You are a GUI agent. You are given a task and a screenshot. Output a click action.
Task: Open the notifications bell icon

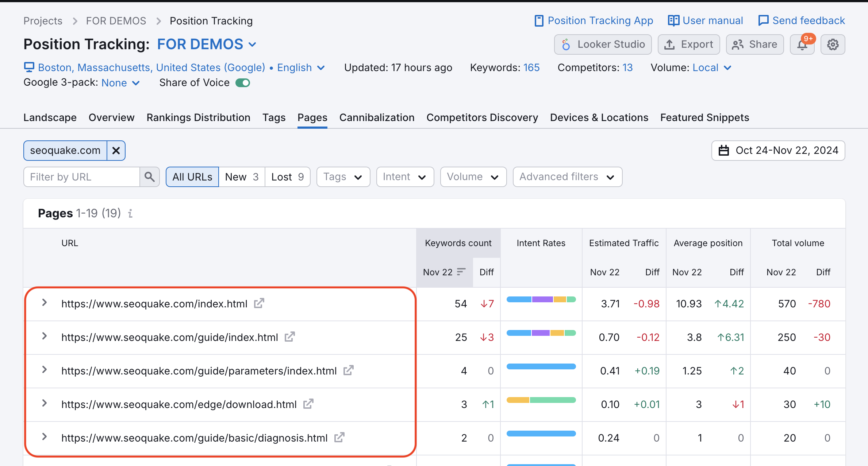tap(802, 44)
